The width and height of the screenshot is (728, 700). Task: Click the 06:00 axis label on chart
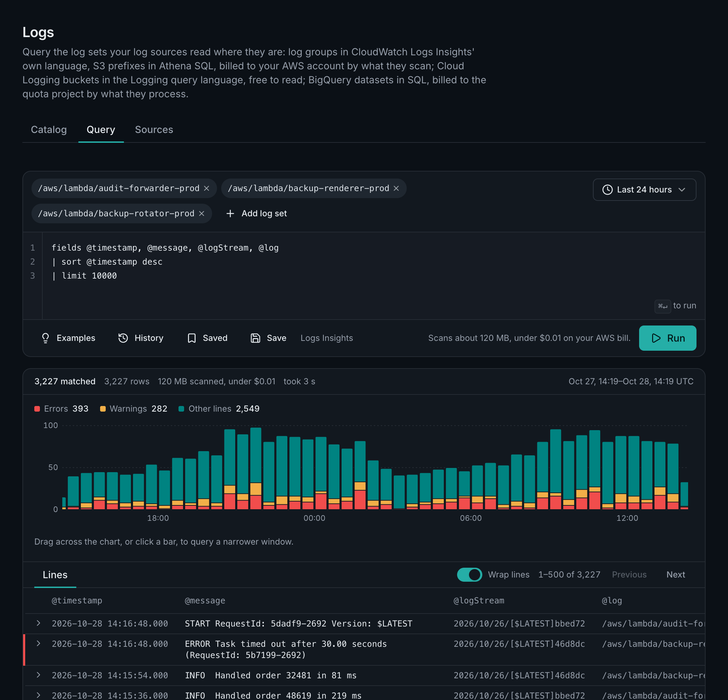(x=471, y=518)
